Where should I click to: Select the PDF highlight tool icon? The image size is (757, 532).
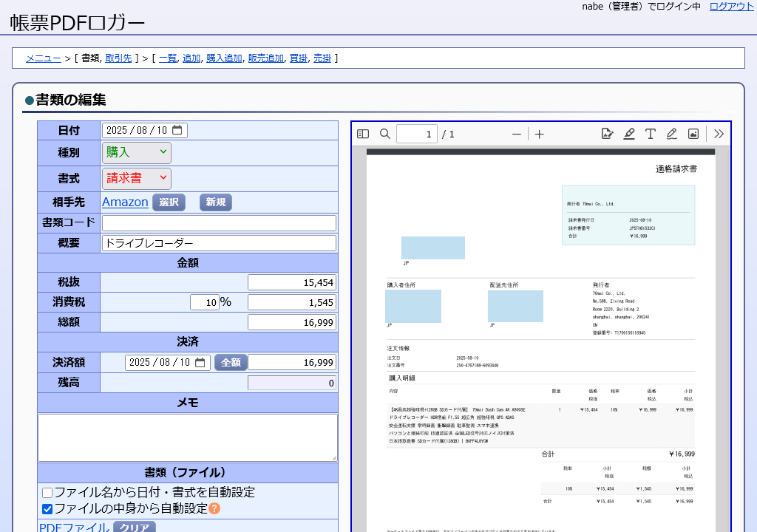(x=628, y=134)
